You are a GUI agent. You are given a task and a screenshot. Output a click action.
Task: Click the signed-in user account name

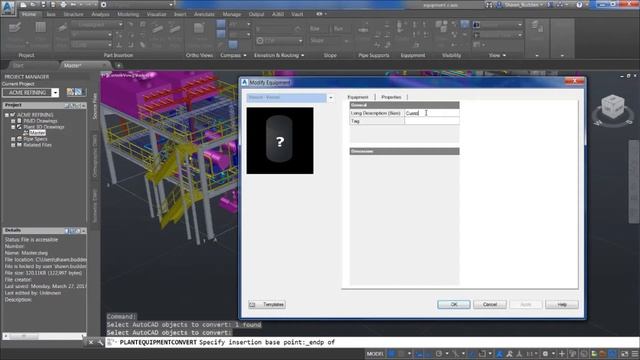pyautogui.click(x=522, y=5)
